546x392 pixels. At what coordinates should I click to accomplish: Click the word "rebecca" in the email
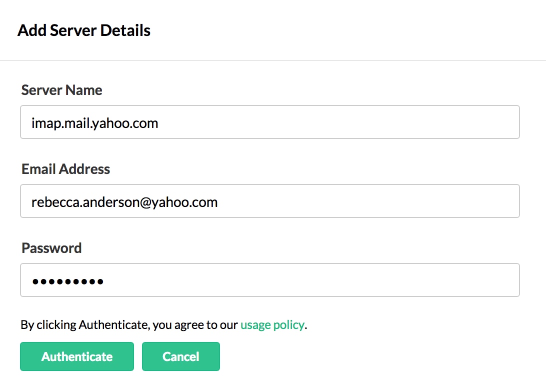pos(52,202)
